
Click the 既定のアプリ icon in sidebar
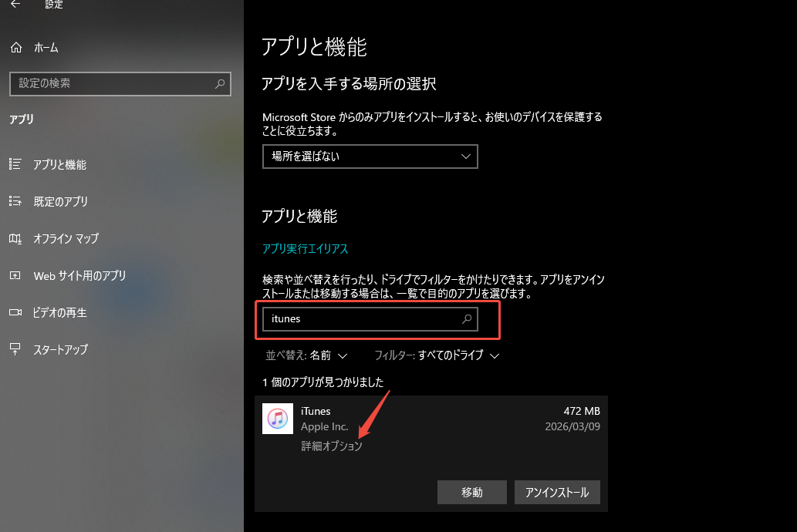15,201
